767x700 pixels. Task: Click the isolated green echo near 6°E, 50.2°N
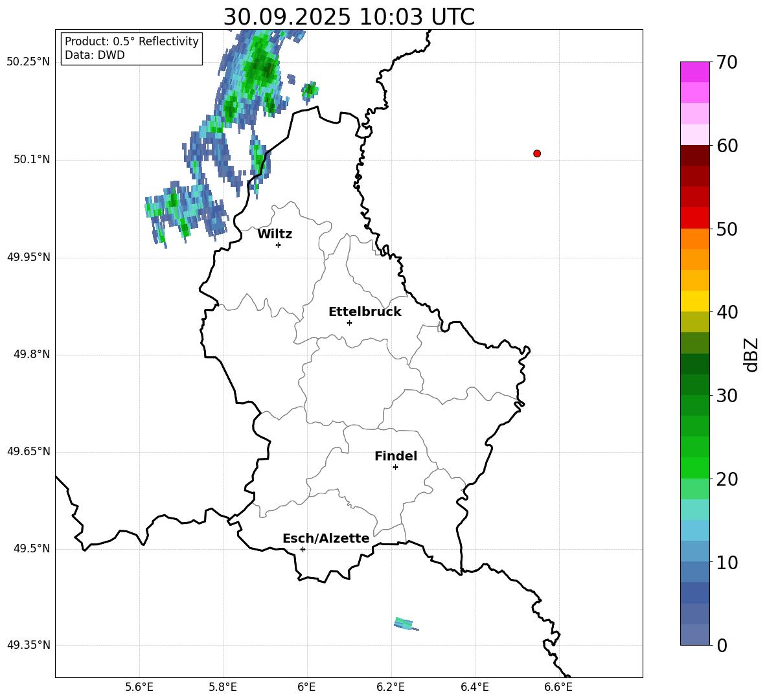tap(310, 91)
